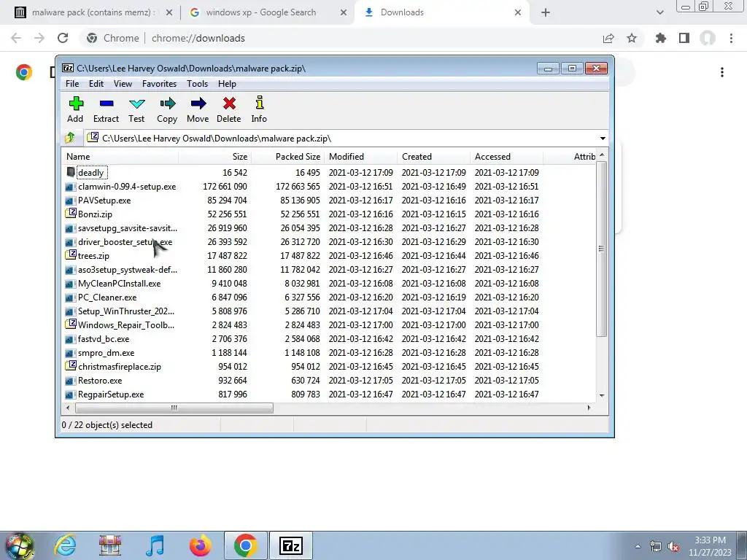
Task: Click the Add toolbar icon in 7-Zip
Action: 76,109
